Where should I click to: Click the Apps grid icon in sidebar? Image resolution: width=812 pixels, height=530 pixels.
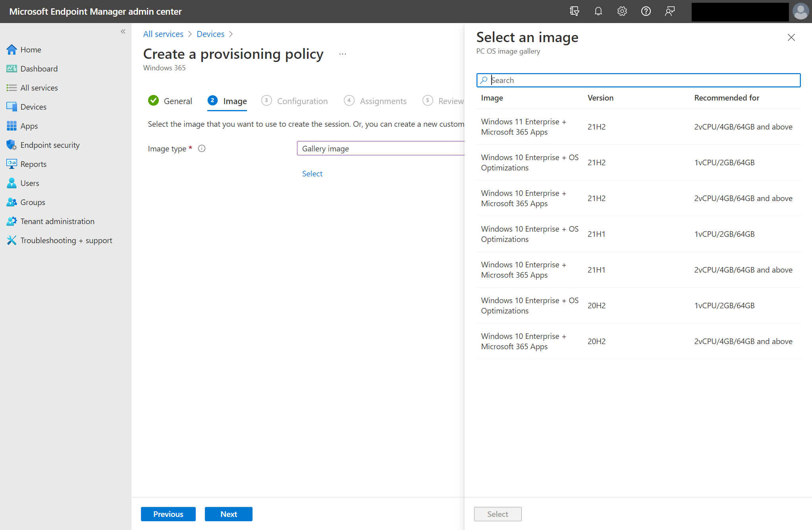point(12,126)
